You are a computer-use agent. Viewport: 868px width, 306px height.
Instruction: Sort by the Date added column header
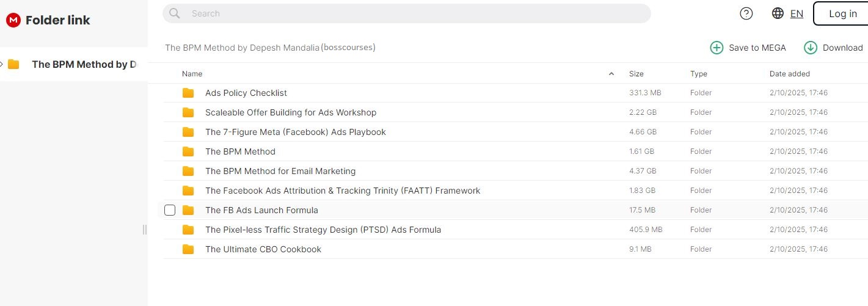(x=789, y=74)
